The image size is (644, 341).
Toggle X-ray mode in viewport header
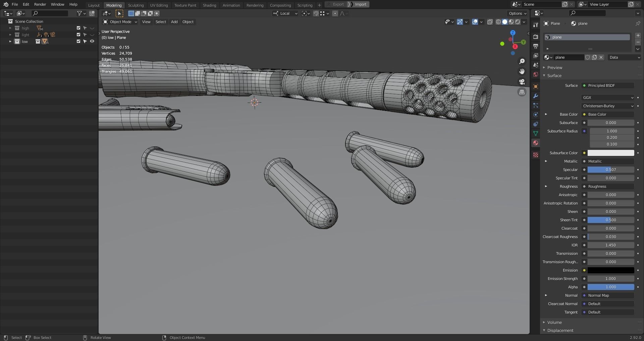click(x=490, y=22)
